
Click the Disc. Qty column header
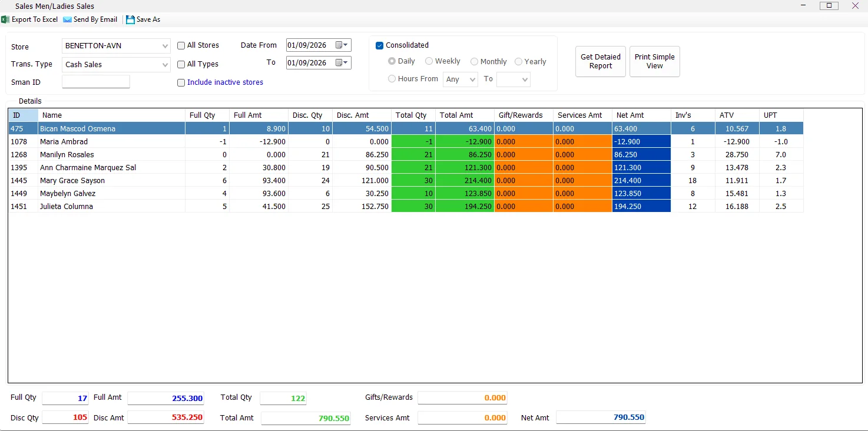point(310,115)
